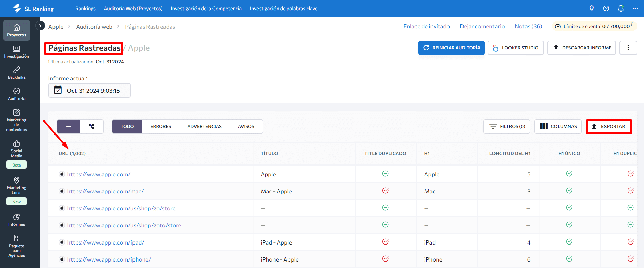Viewport: 644px width, 268px height.
Task: Expand the sidebar with arrow button
Action: pos(40,26)
